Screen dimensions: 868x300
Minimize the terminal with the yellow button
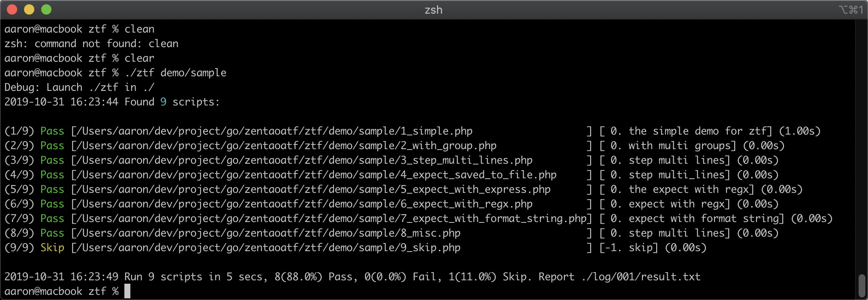[x=29, y=9]
